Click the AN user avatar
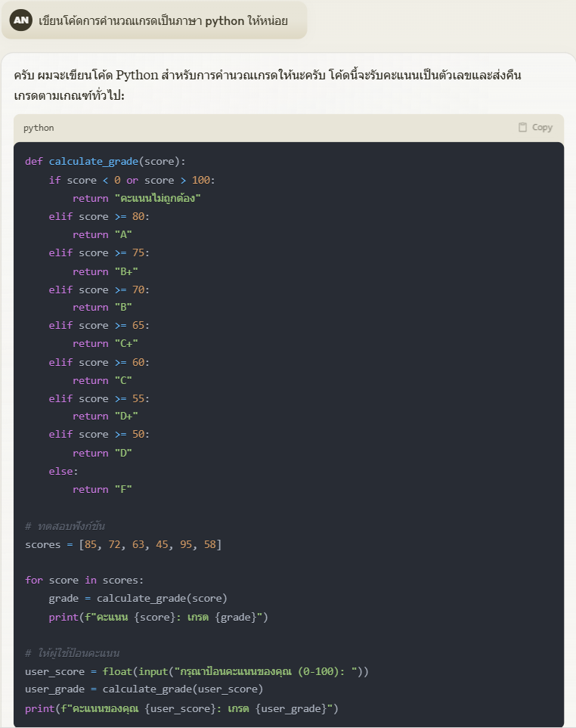Viewport: 576px width, 728px height. 21,20
